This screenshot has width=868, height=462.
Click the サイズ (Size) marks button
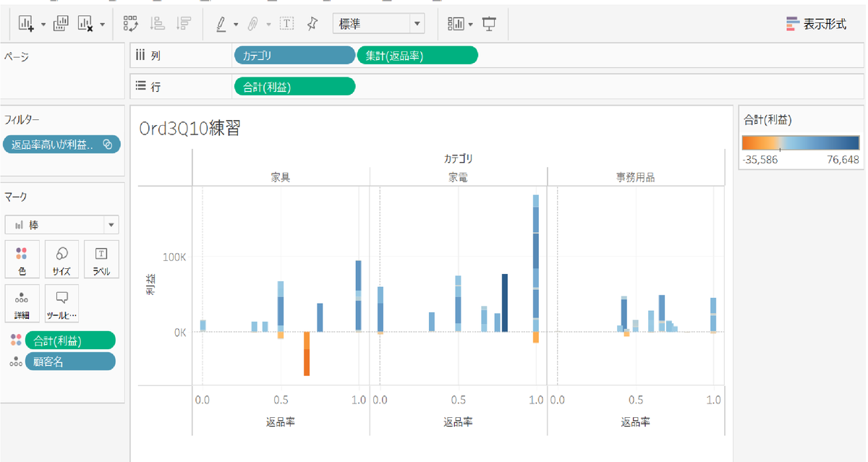tap(61, 260)
